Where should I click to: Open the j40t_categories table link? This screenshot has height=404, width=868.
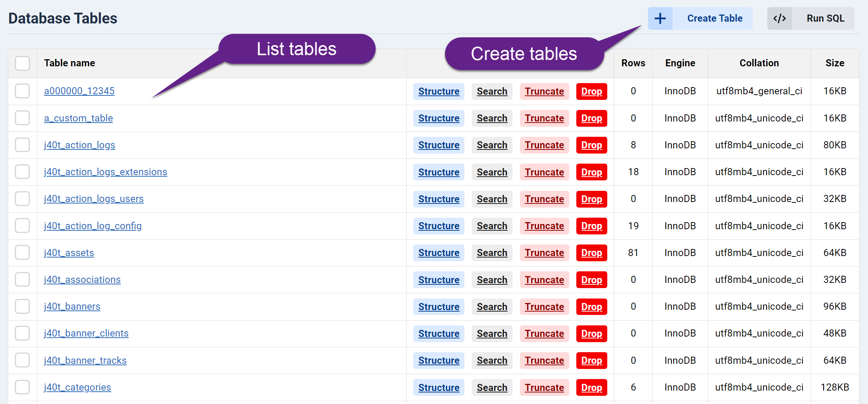tap(78, 387)
